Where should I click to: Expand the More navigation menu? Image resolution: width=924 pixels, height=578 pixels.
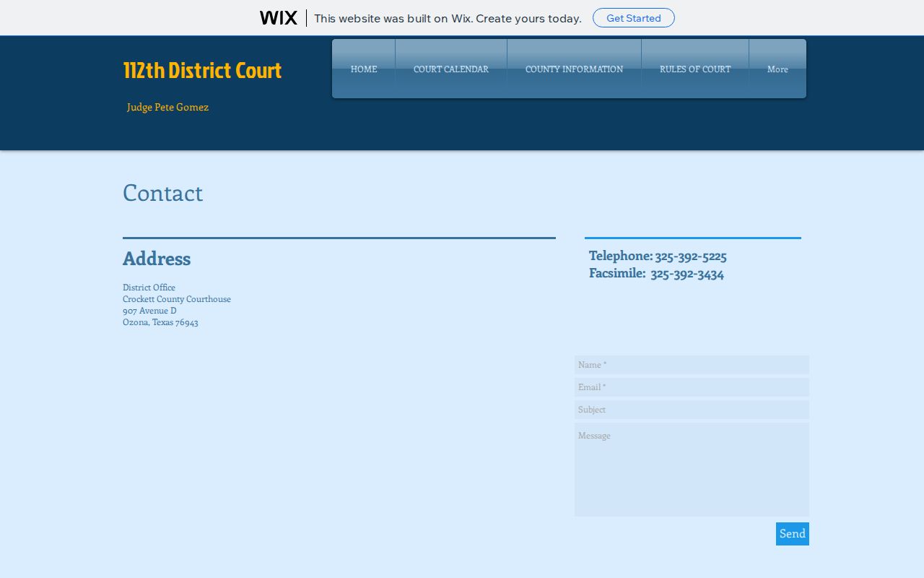(x=777, y=69)
